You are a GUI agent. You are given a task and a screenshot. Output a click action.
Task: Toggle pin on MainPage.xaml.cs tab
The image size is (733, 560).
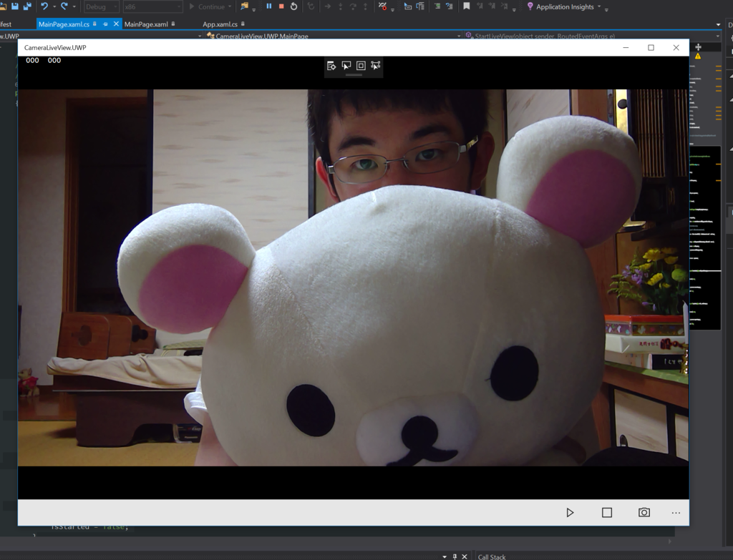(105, 24)
